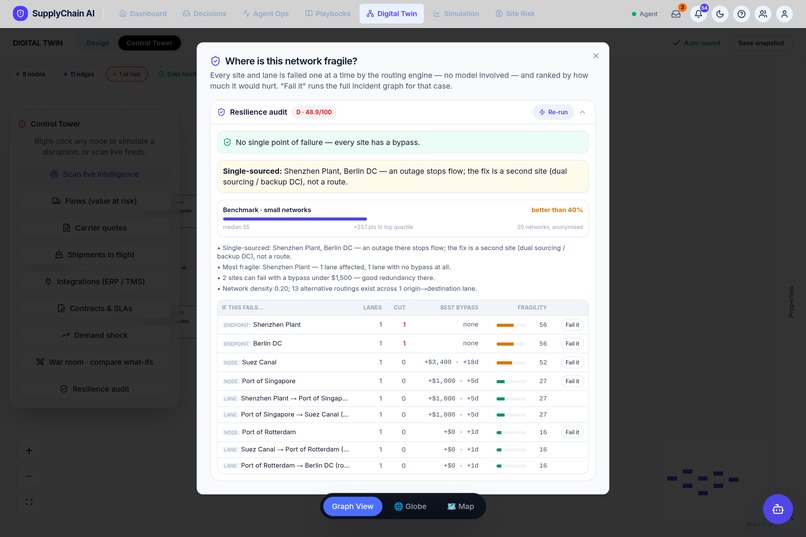This screenshot has height=537, width=806.
Task: Open the AI assistant chat bot button
Action: pyautogui.click(x=778, y=509)
